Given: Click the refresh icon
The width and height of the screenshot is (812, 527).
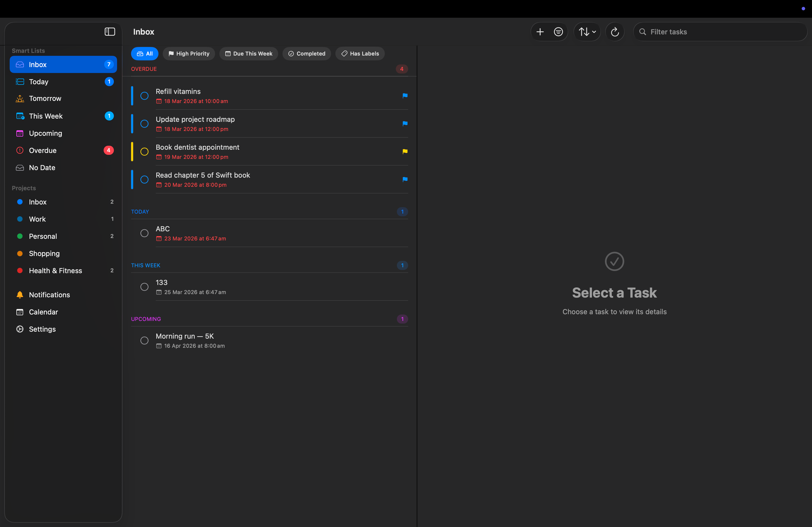Looking at the screenshot, I should tap(614, 32).
